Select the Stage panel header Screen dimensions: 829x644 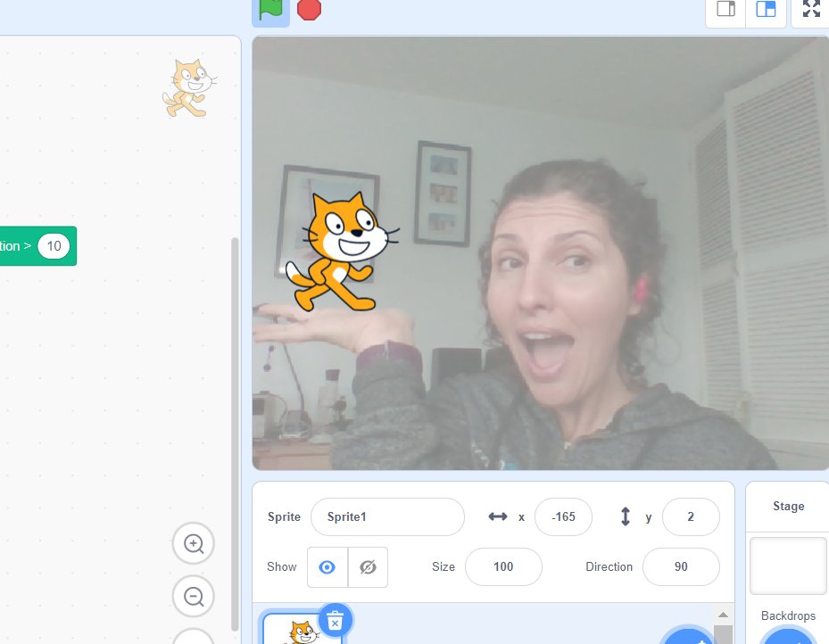(x=788, y=506)
